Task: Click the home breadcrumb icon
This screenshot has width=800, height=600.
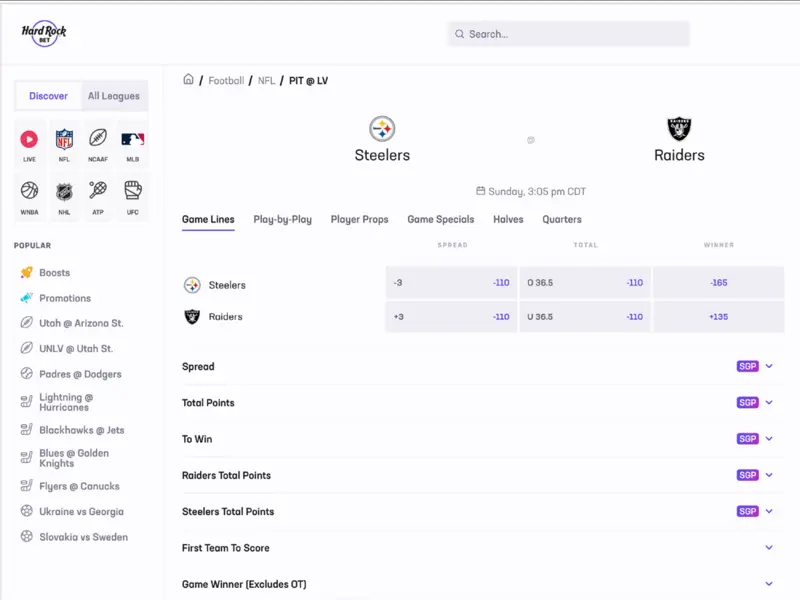Action: (188, 80)
